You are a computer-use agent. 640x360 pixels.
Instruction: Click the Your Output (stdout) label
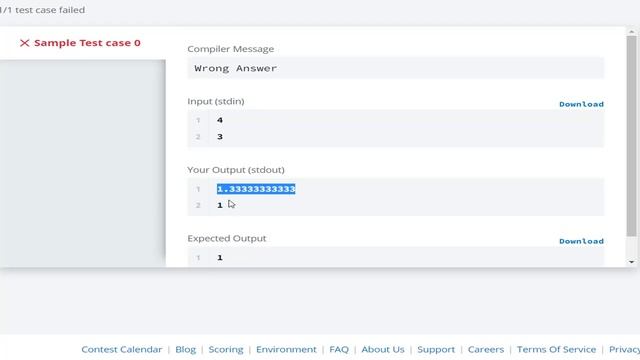[236, 170]
